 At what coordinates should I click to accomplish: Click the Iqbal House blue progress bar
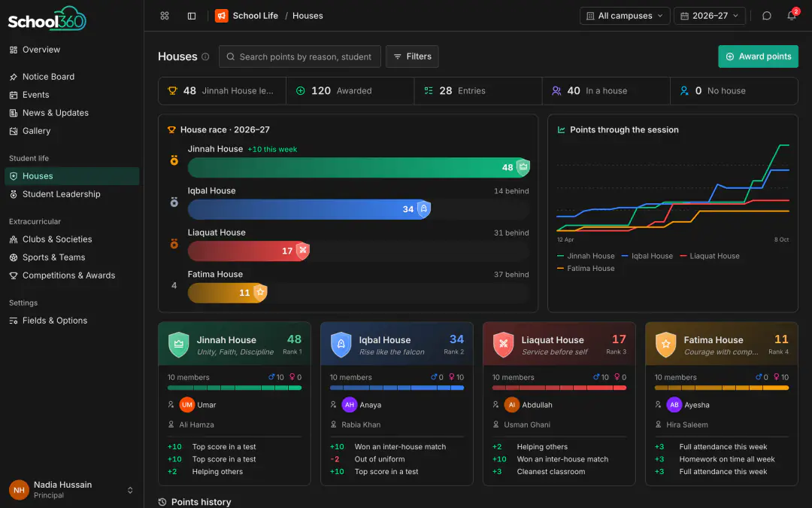pyautogui.click(x=309, y=209)
